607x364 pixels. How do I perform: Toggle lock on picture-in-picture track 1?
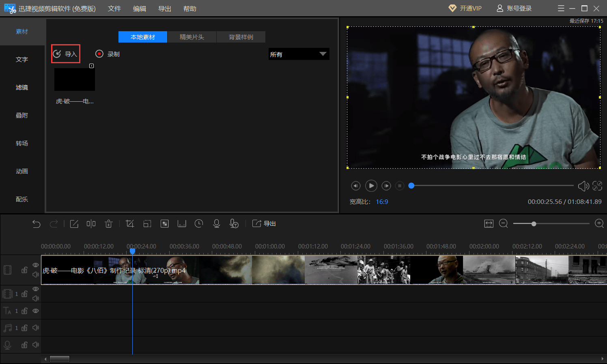coord(24,294)
